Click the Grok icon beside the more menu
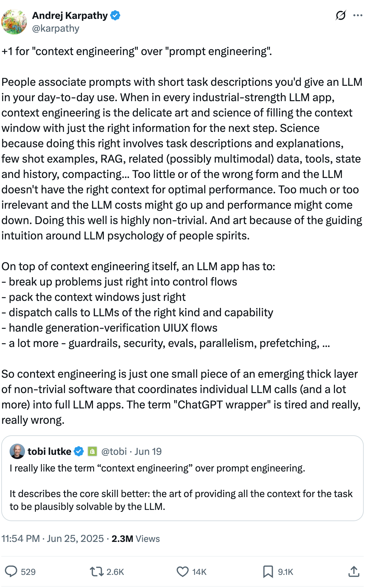 (x=341, y=15)
